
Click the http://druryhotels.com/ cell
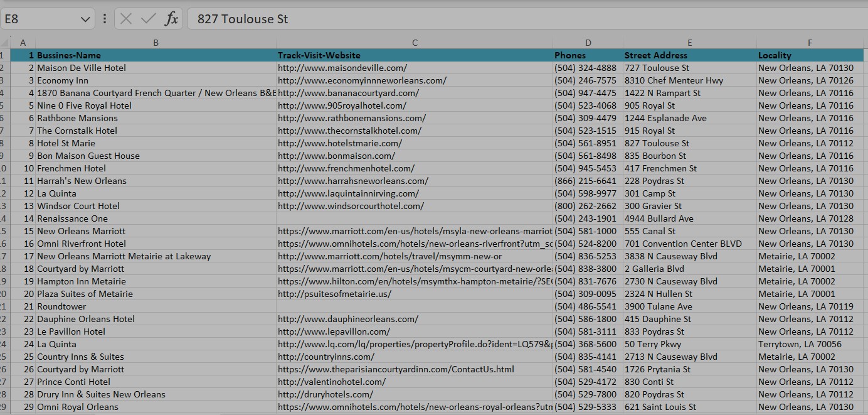coord(415,394)
